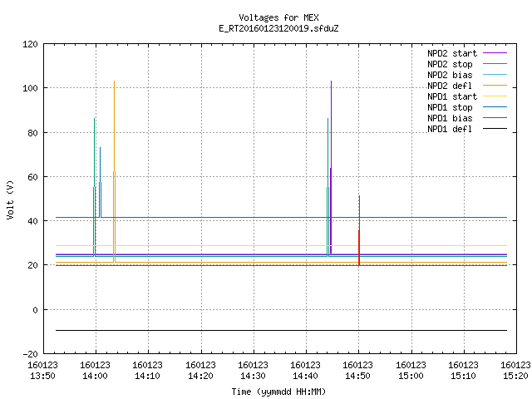Click the red NPD1 bias legend line
The image size is (532, 399).
coord(495,118)
